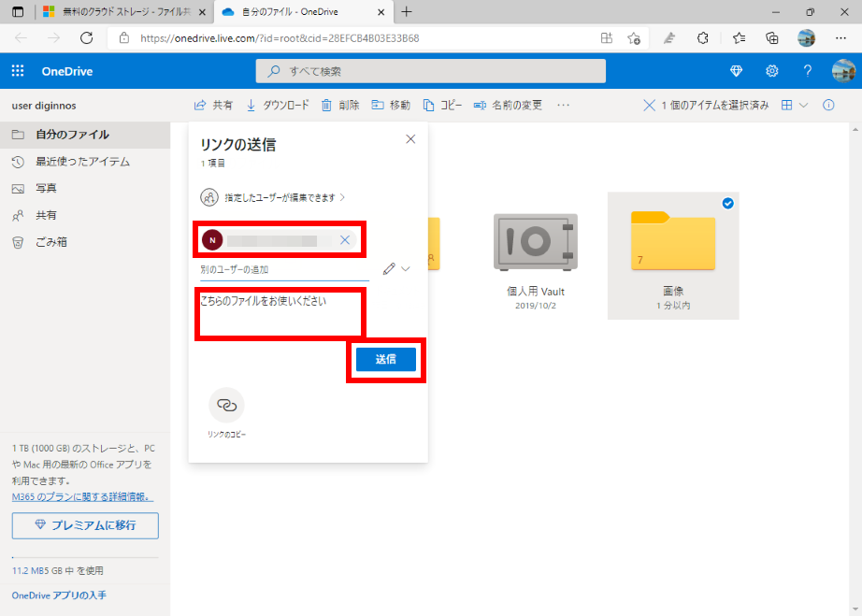Click the プレミアムに移行 button
This screenshot has height=616, width=862.
[85, 525]
